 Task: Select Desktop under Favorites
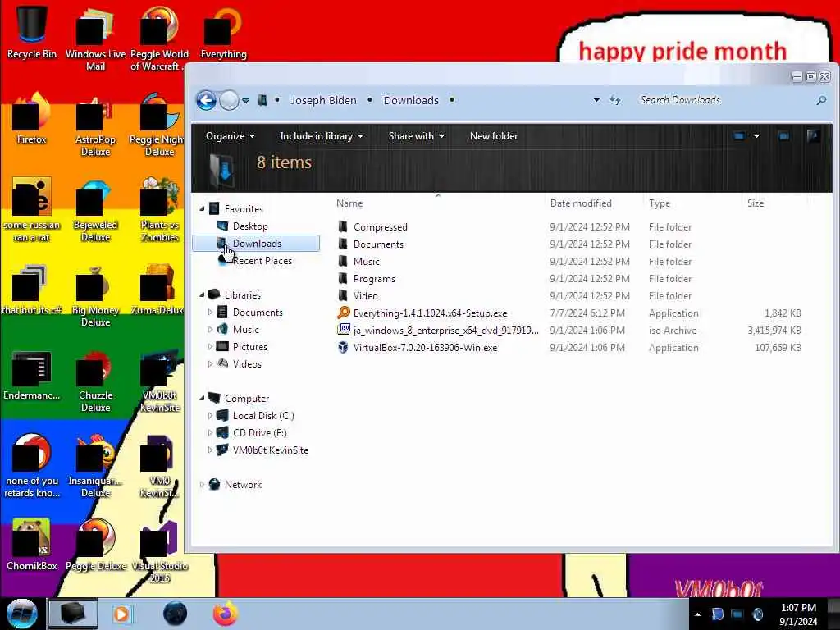[250, 226]
